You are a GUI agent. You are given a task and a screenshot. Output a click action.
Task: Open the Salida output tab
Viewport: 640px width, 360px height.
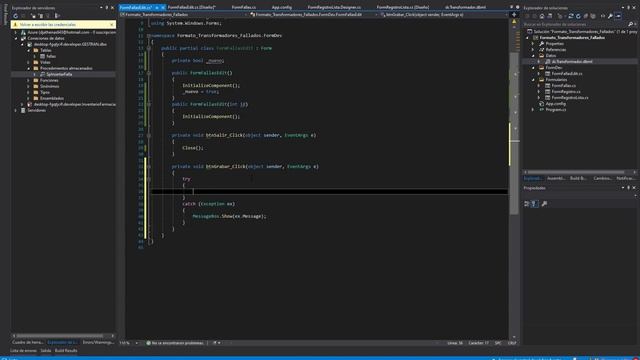pos(46,351)
